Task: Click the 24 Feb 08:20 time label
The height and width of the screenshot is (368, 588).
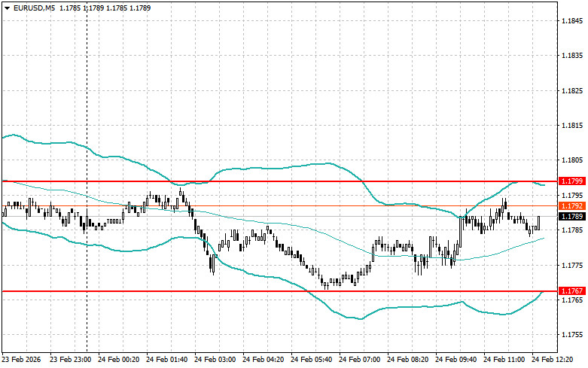Action: pyautogui.click(x=407, y=360)
